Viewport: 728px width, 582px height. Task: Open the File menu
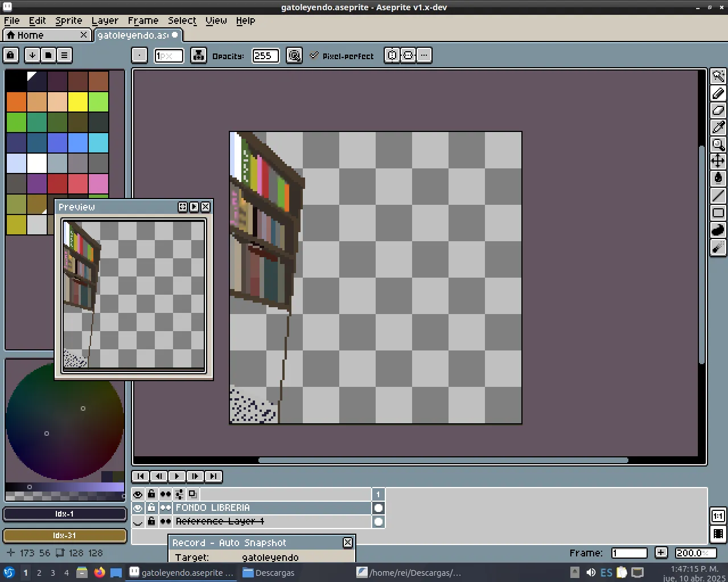11,20
